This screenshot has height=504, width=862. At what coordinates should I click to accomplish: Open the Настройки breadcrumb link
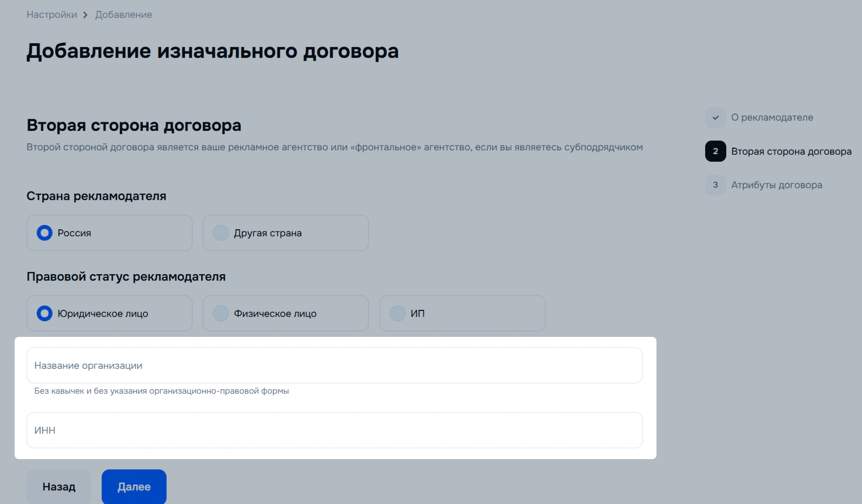(x=52, y=15)
